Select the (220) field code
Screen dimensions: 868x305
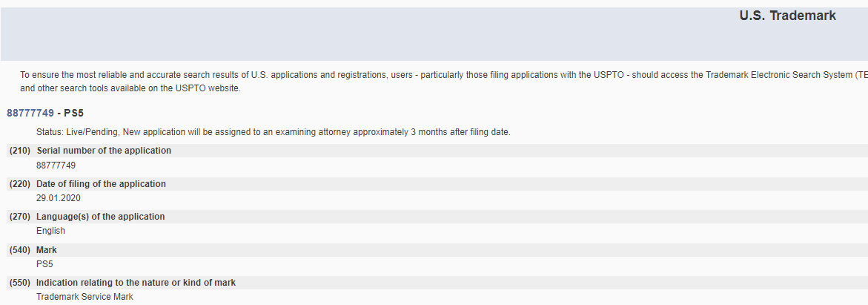click(19, 184)
